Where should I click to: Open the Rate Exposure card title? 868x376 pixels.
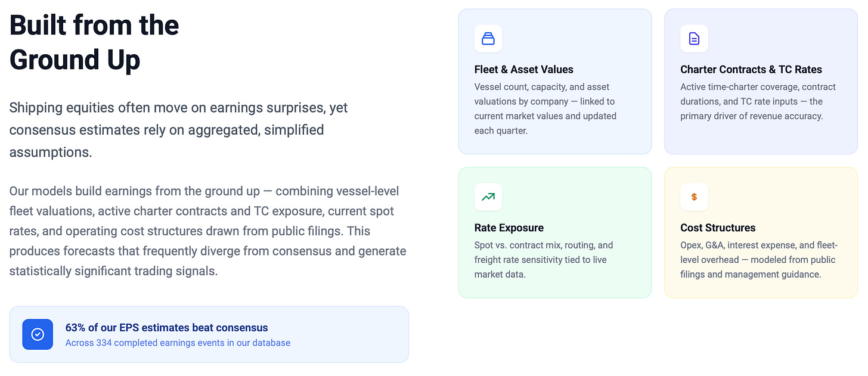(509, 228)
